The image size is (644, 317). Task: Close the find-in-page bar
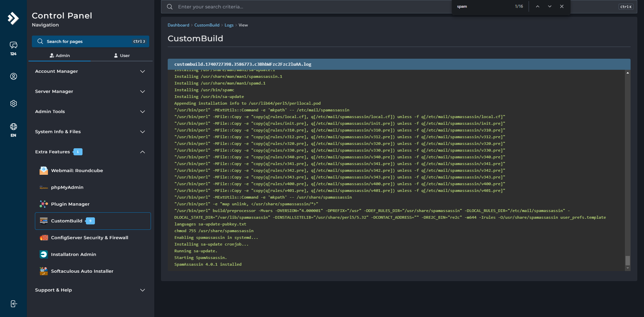click(x=562, y=6)
